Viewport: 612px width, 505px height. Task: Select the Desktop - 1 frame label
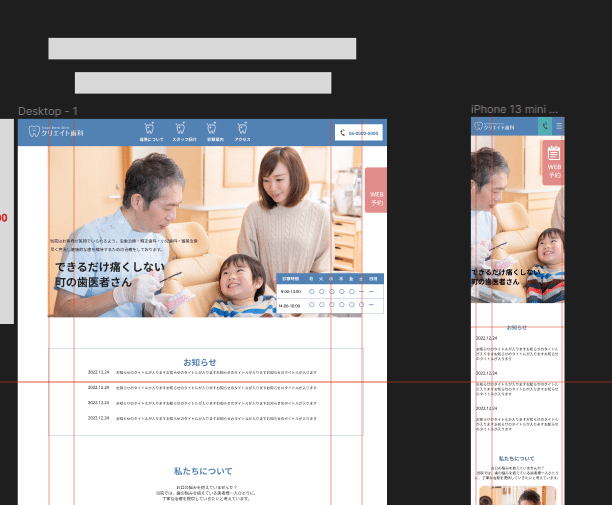click(x=48, y=111)
